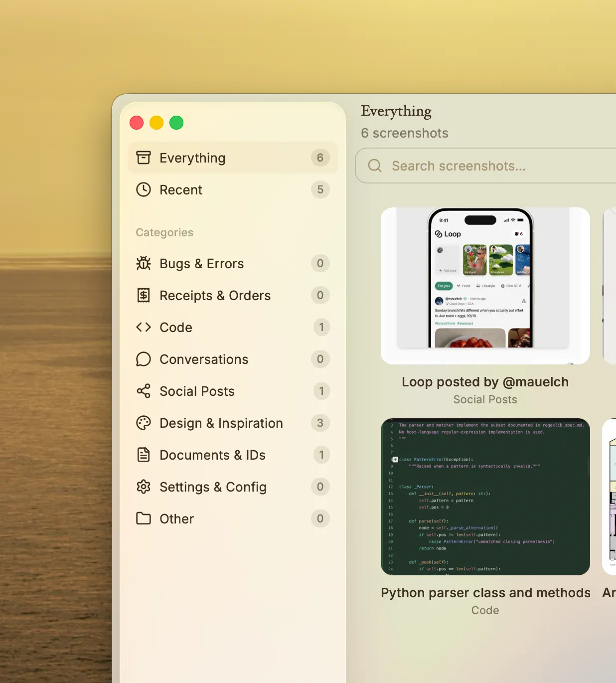
Task: Click the Design & Inspiration category label
Action: 221,423
